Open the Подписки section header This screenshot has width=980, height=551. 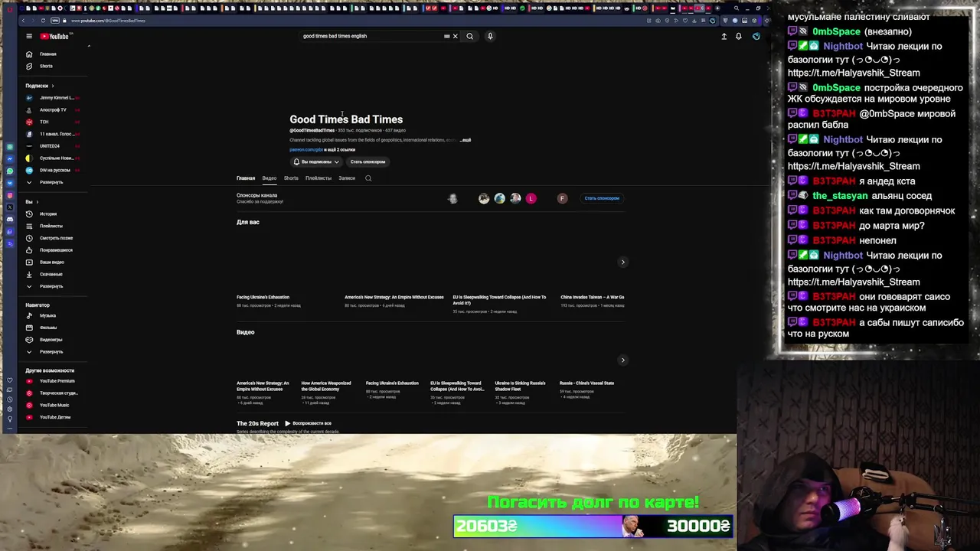[40, 86]
